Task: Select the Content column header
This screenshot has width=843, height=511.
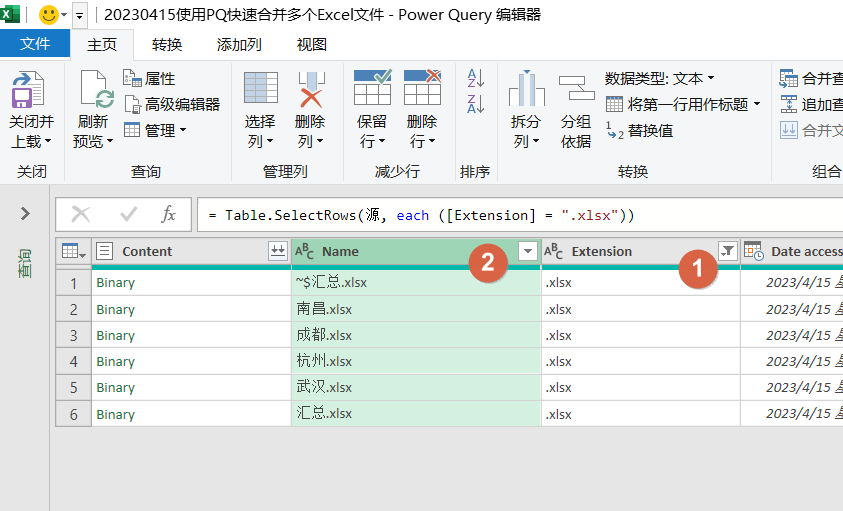Action: (x=191, y=251)
